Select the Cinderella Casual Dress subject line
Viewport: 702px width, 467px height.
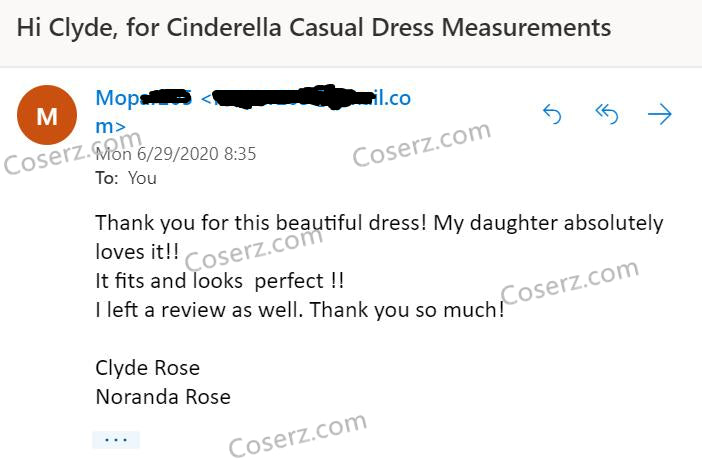click(x=314, y=27)
